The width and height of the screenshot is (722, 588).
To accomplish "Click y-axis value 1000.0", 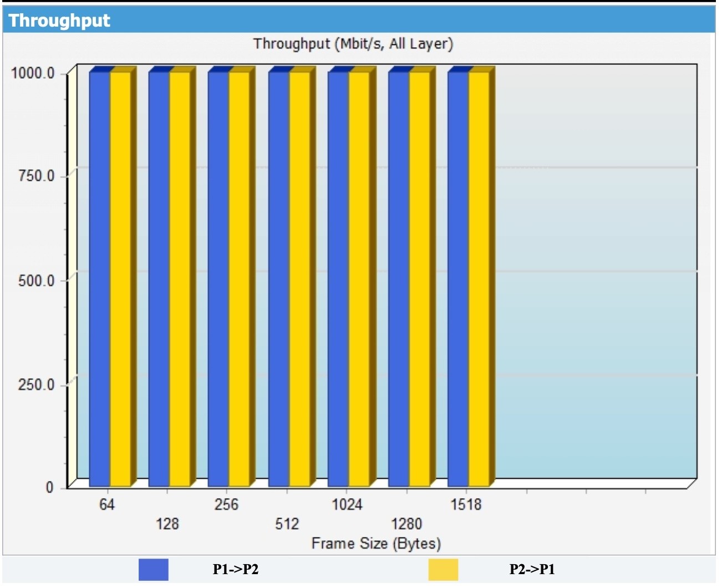I will click(x=33, y=73).
